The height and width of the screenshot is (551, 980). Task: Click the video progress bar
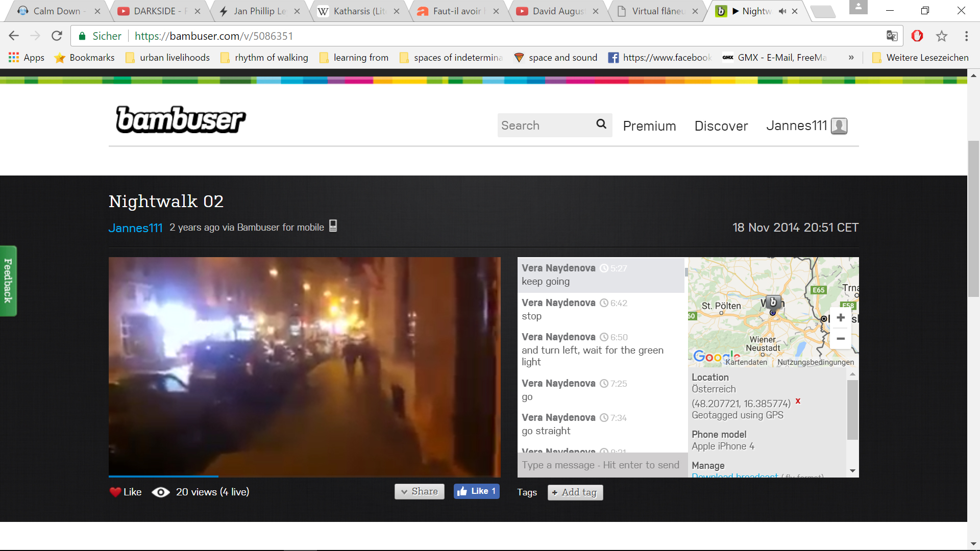click(x=305, y=476)
